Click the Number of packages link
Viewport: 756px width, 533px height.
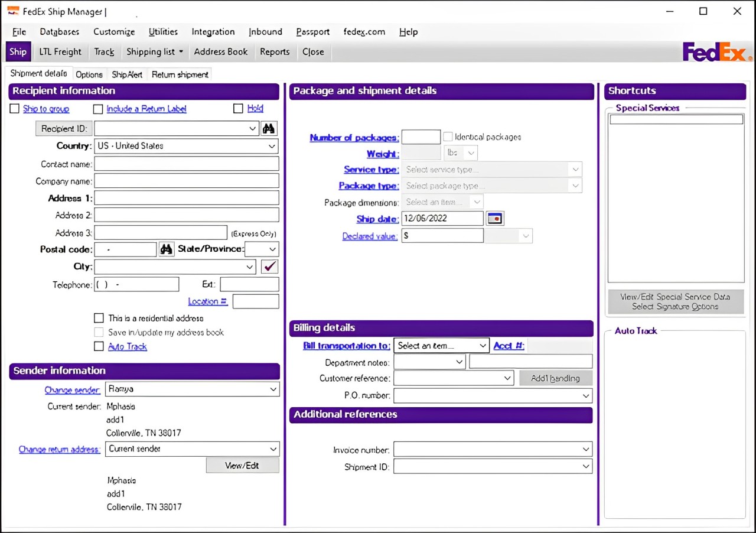point(354,138)
